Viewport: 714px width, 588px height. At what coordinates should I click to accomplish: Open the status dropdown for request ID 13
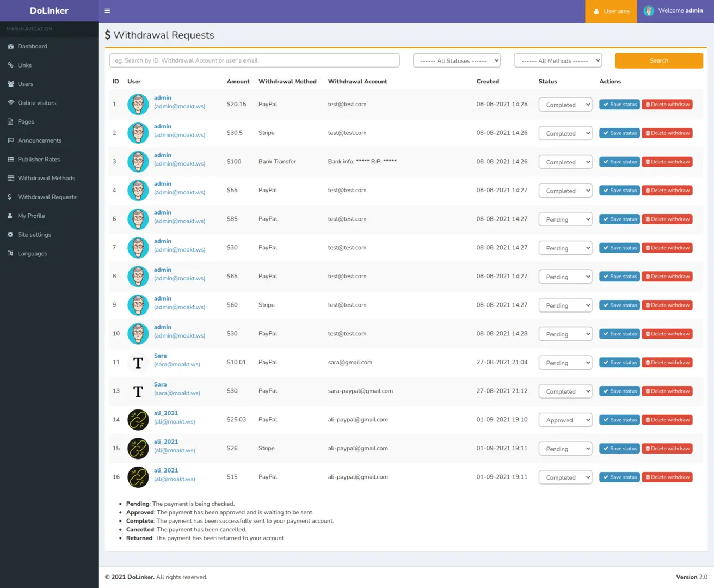565,391
